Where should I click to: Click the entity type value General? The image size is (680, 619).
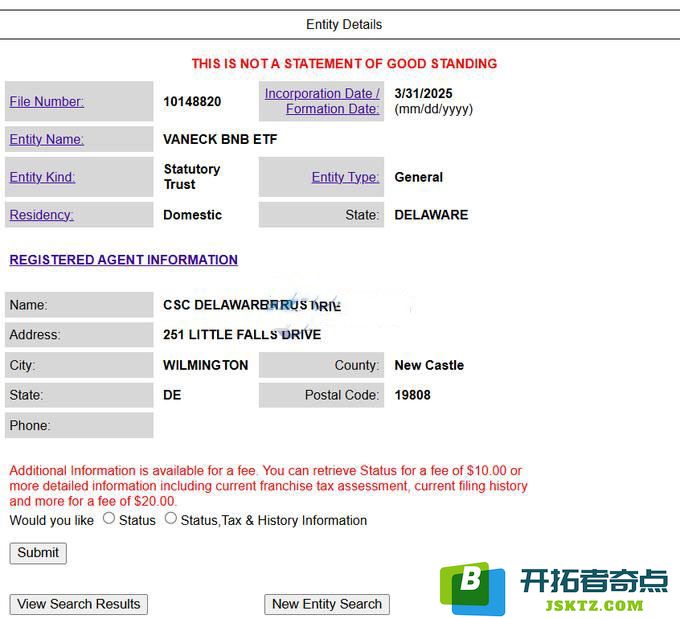(418, 177)
